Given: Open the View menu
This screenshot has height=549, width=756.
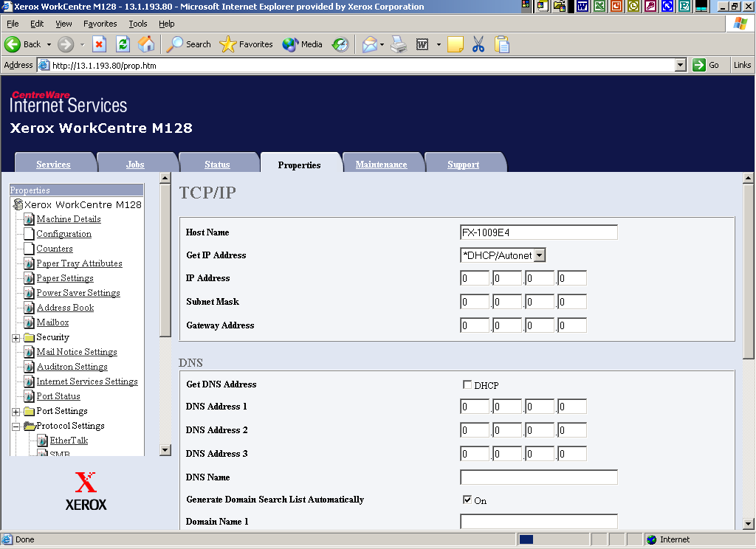Looking at the screenshot, I should pos(63,24).
